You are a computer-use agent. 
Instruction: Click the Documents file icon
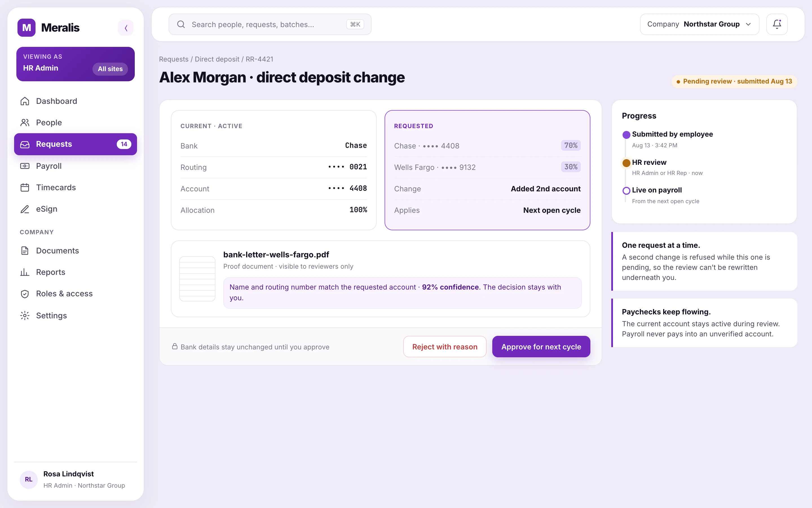(25, 251)
